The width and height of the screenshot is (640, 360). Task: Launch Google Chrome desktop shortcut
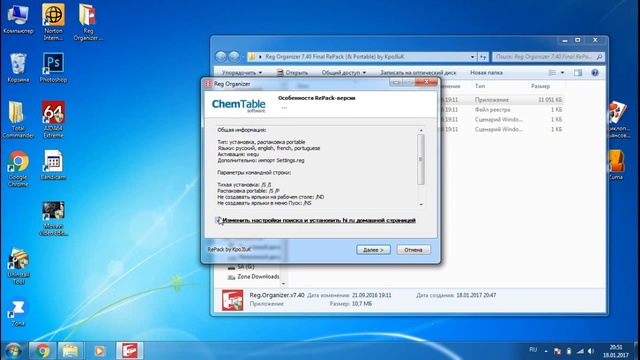pyautogui.click(x=18, y=169)
